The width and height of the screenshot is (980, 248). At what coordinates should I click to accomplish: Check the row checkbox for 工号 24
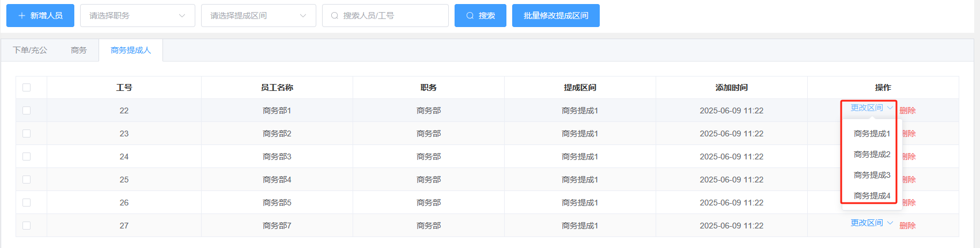coord(27,157)
